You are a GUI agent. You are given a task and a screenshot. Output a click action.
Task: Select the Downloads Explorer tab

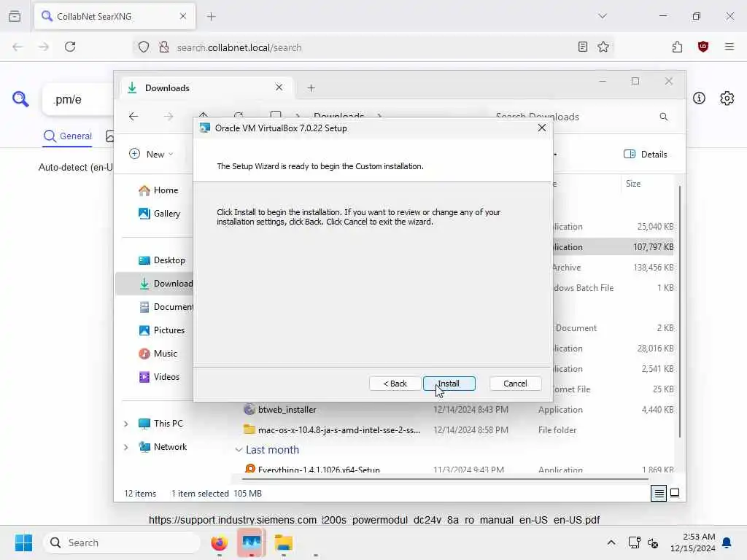205,88
